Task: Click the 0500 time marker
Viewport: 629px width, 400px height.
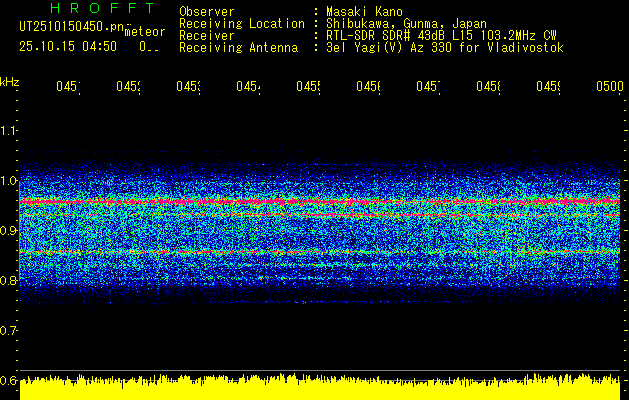Action: pyautogui.click(x=610, y=86)
